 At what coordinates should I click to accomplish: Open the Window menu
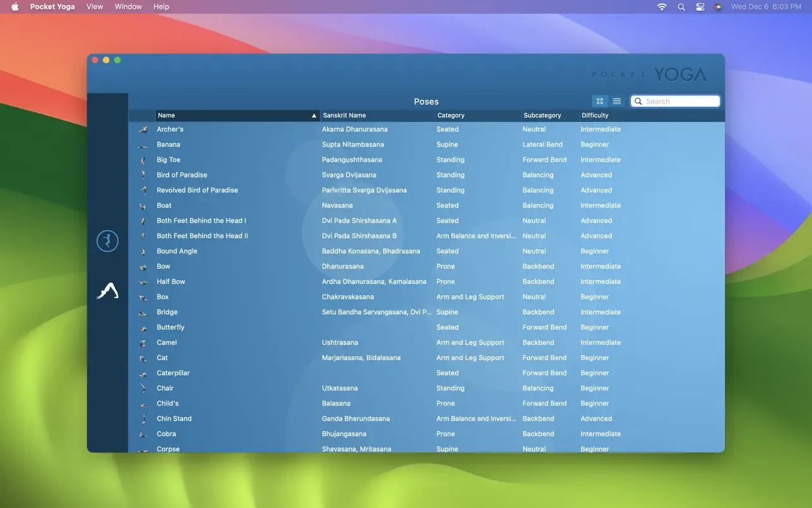pos(128,6)
